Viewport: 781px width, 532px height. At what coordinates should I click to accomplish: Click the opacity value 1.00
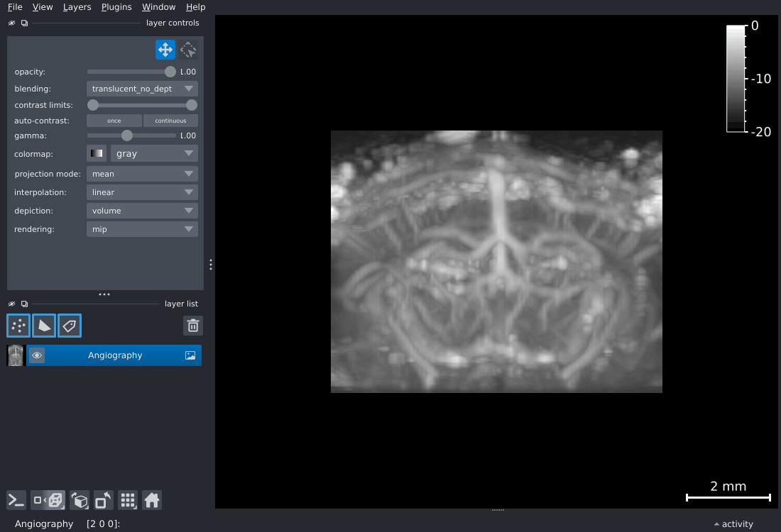tap(187, 72)
